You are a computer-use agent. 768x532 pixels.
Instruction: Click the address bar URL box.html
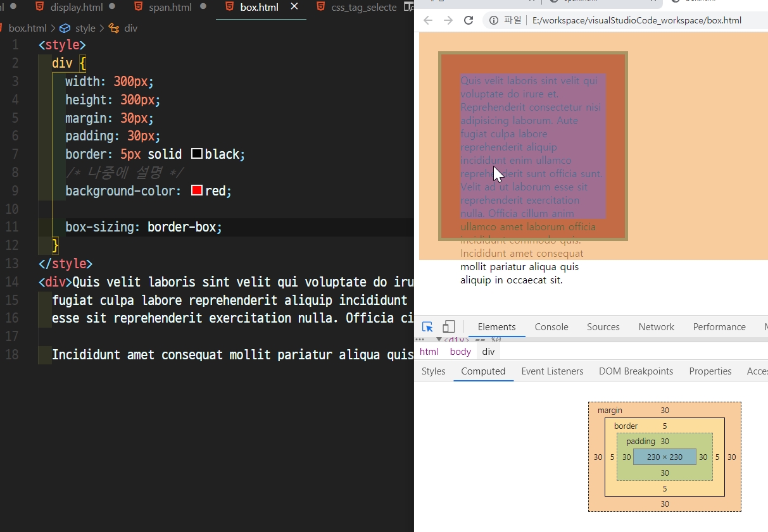pos(637,20)
